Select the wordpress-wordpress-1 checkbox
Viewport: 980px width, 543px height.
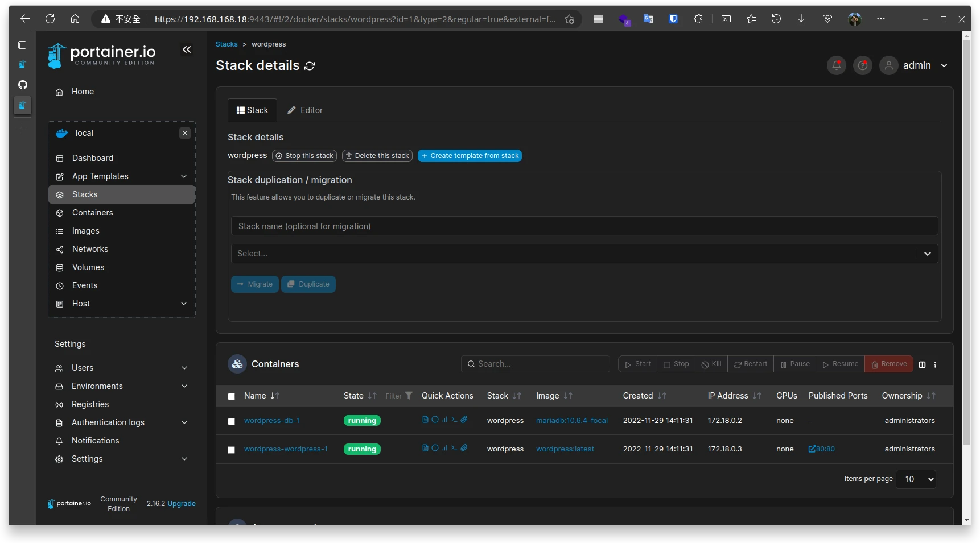pos(231,450)
